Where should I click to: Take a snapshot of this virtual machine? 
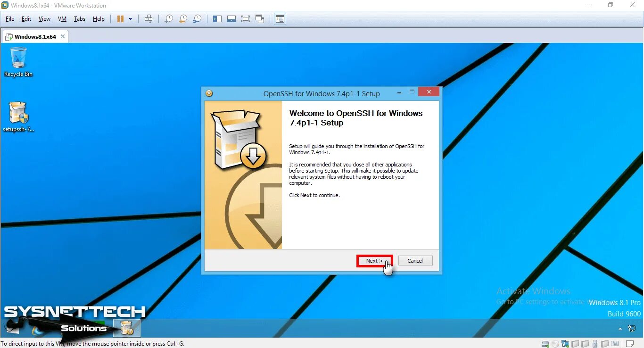pos(168,19)
